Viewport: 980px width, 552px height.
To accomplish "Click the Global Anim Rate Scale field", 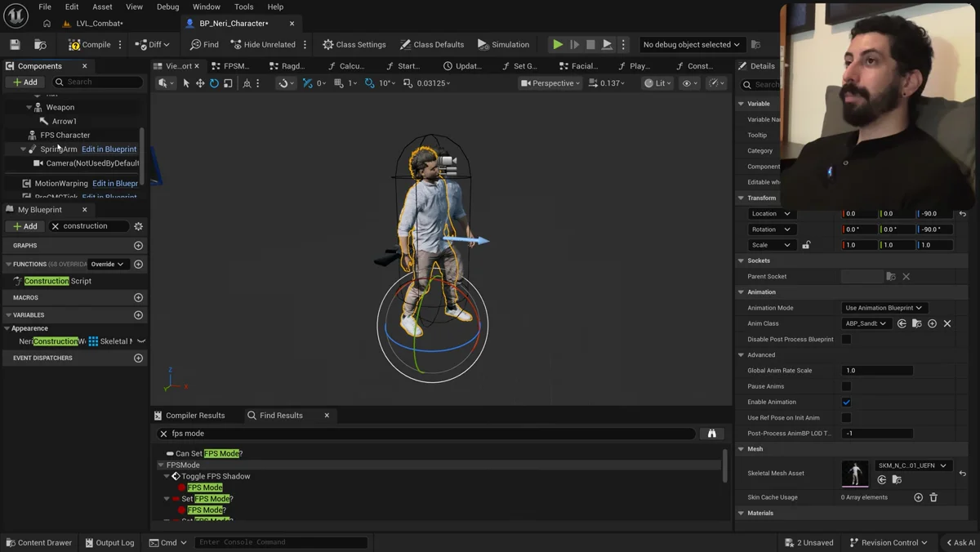I will point(877,371).
